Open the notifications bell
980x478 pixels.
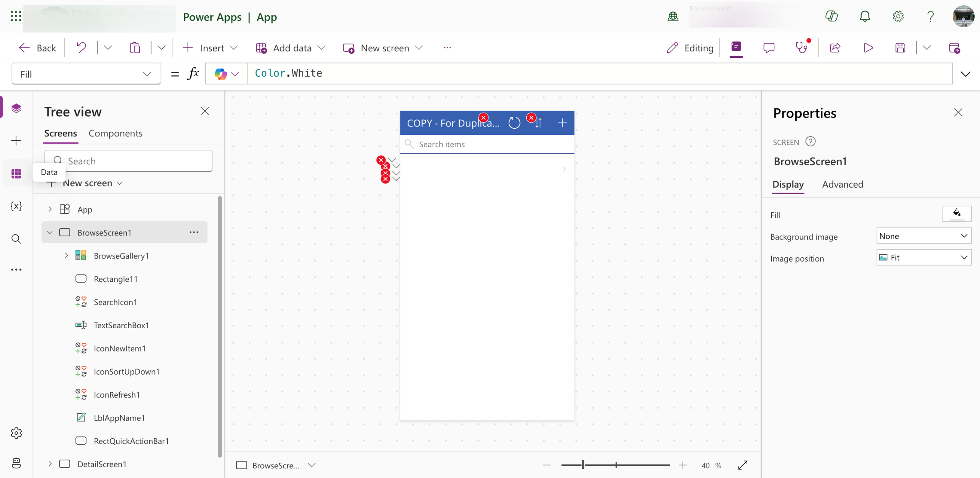tap(865, 16)
